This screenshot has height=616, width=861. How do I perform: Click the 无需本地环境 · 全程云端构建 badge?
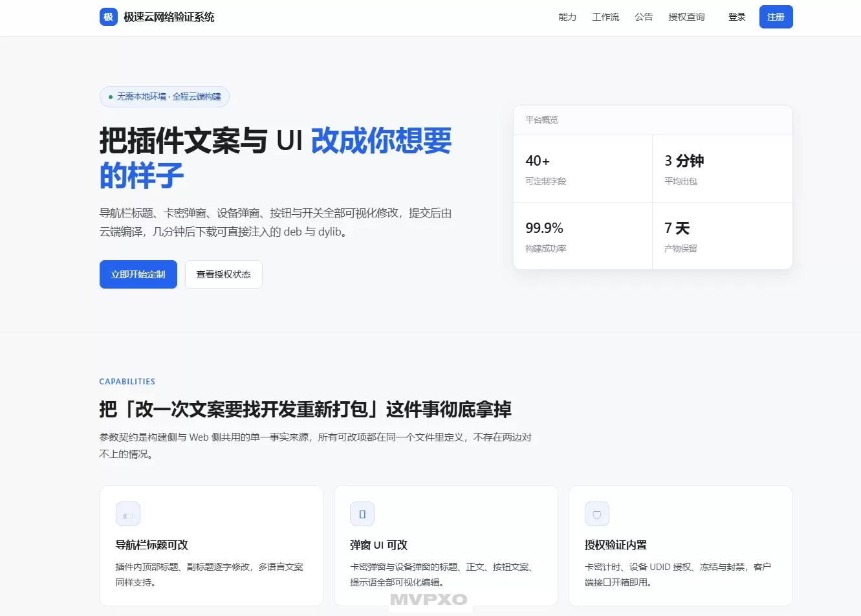(x=164, y=97)
